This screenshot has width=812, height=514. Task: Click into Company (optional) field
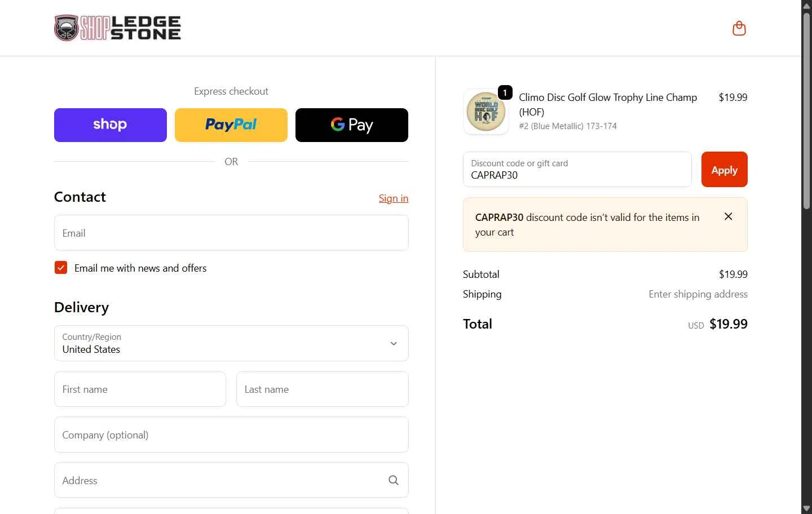[231, 435]
